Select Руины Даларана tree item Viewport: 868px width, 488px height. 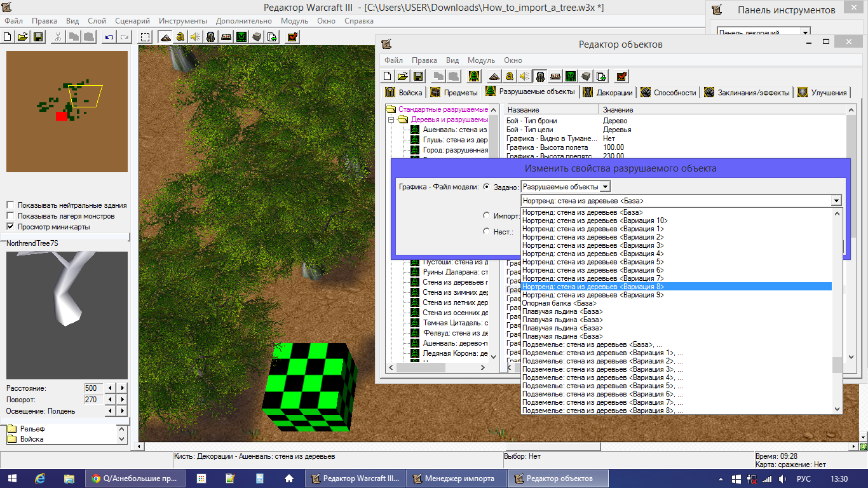(455, 272)
